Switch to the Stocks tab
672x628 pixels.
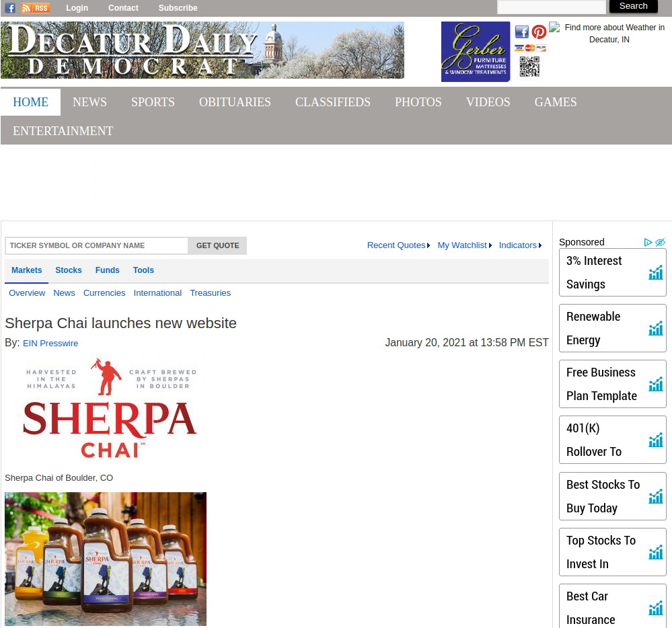click(69, 270)
